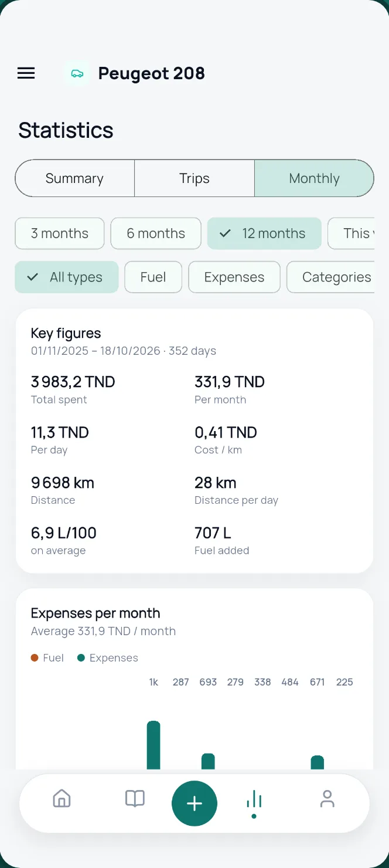Screen dimensions: 389x868
Task: Click the Average 331,9 TND / month subtitle
Action: [x=103, y=631]
